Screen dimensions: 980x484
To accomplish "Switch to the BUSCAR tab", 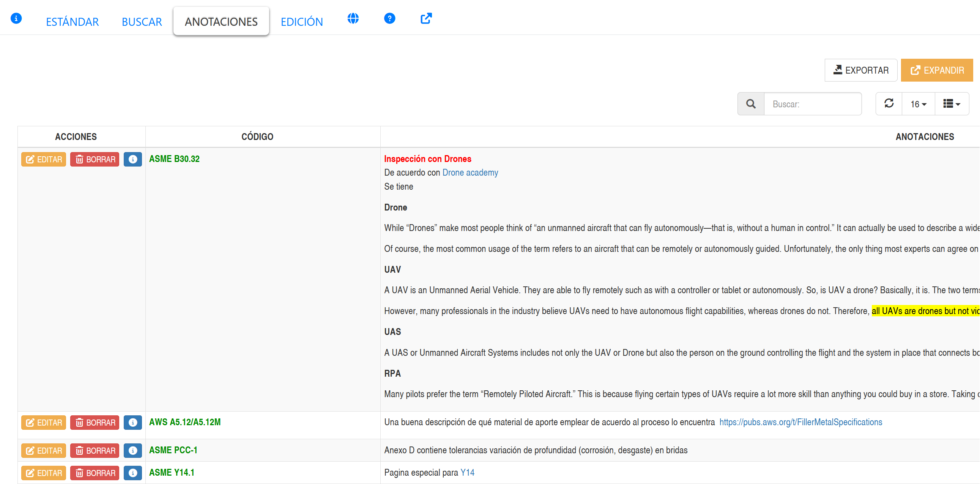I will tap(142, 22).
